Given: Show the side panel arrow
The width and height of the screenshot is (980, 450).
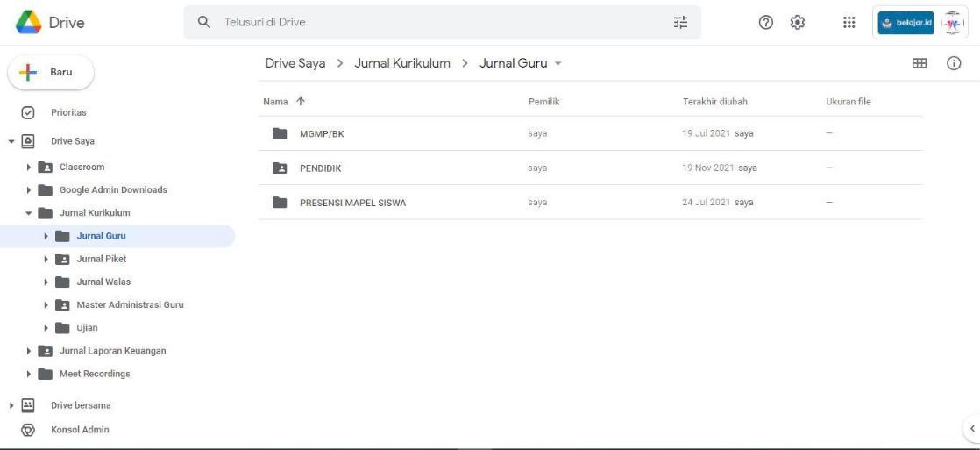Looking at the screenshot, I should (x=970, y=428).
